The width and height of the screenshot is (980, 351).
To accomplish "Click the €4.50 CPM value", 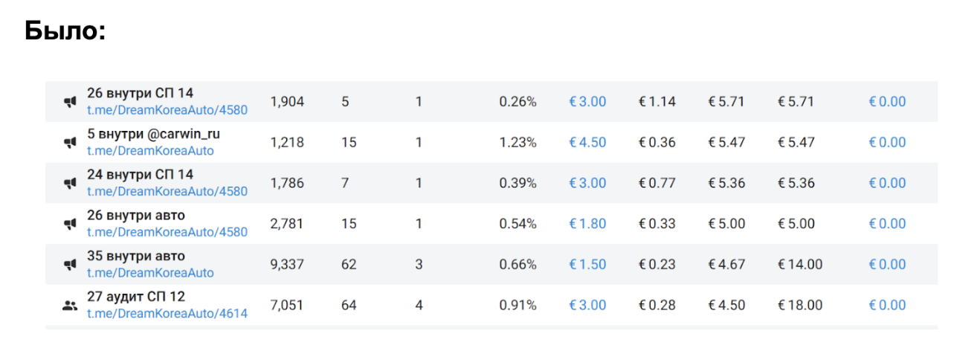I will (x=587, y=143).
